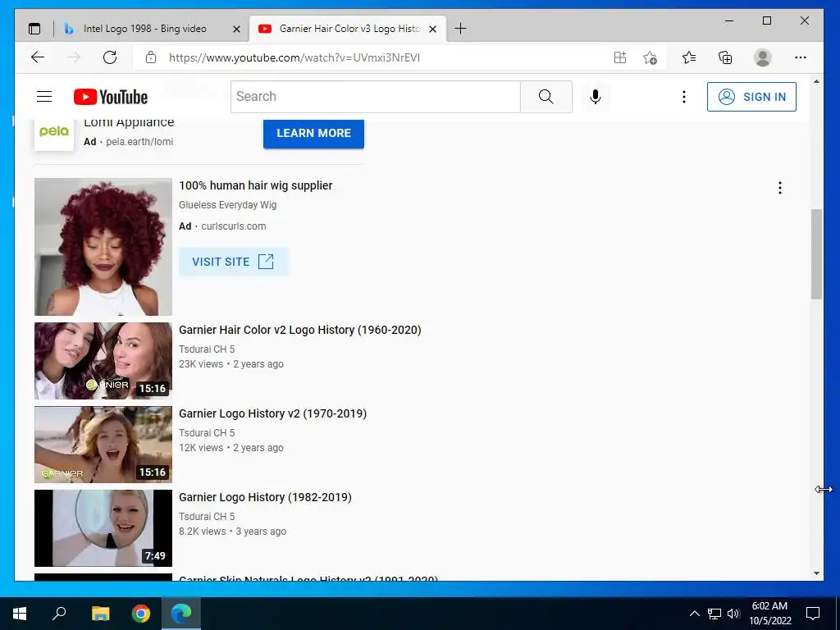The width and height of the screenshot is (840, 630).
Task: Play Garnier Logo History v2 thumbnail
Action: point(103,444)
